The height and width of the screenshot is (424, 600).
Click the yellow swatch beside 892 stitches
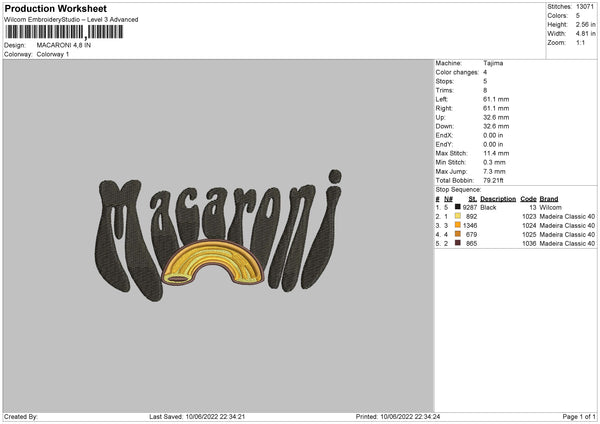pyautogui.click(x=457, y=216)
